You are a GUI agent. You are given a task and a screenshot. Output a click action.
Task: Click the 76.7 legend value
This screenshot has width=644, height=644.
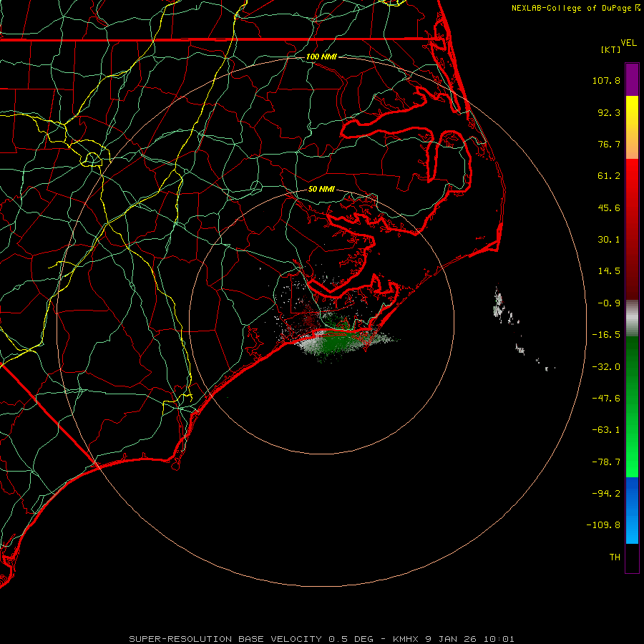click(609, 144)
